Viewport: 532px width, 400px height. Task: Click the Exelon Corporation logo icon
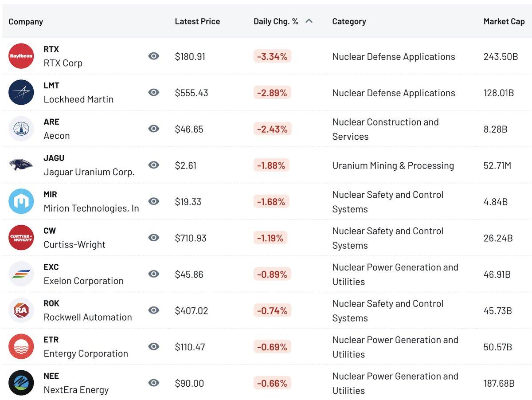[21, 274]
